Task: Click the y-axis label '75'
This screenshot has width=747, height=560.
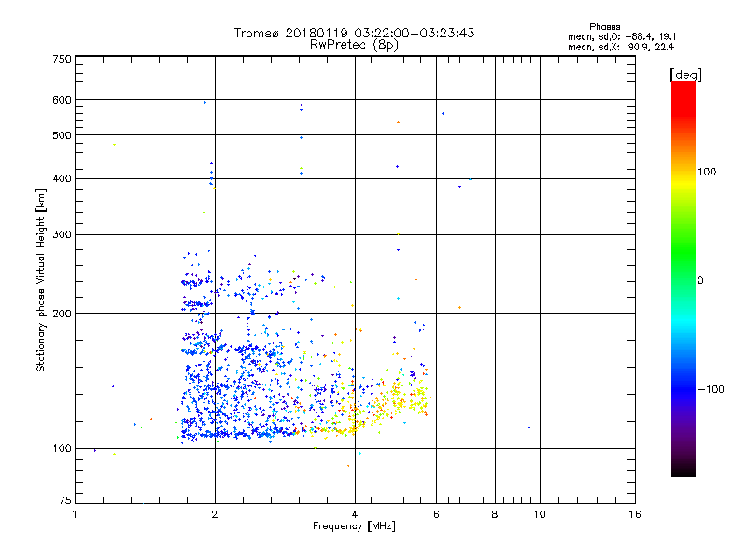Action: (x=65, y=500)
